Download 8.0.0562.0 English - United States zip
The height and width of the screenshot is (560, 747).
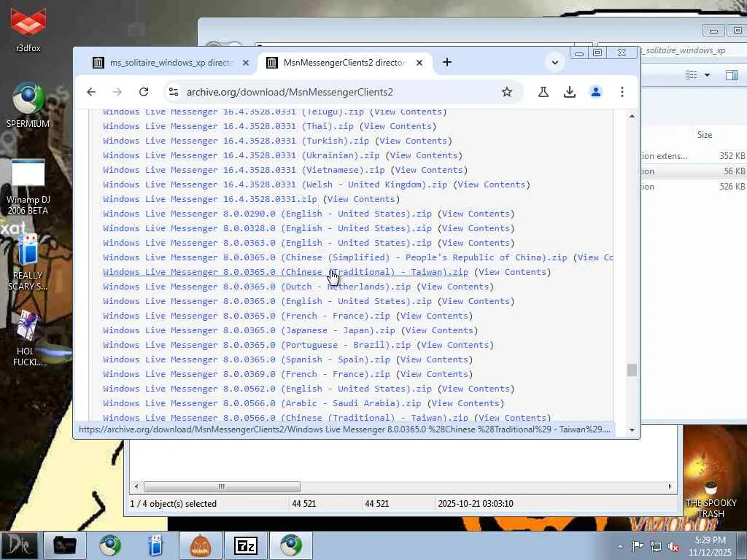pyautogui.click(x=267, y=389)
